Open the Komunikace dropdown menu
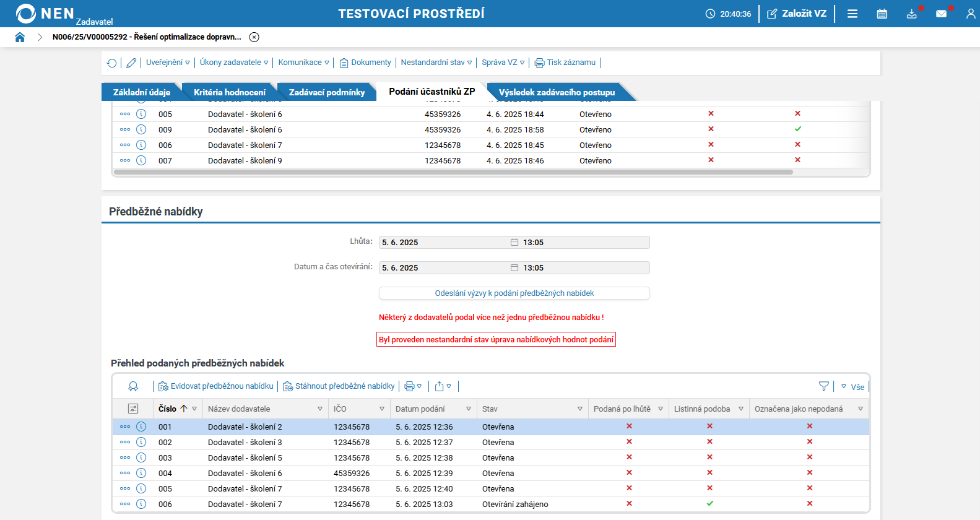 [303, 63]
